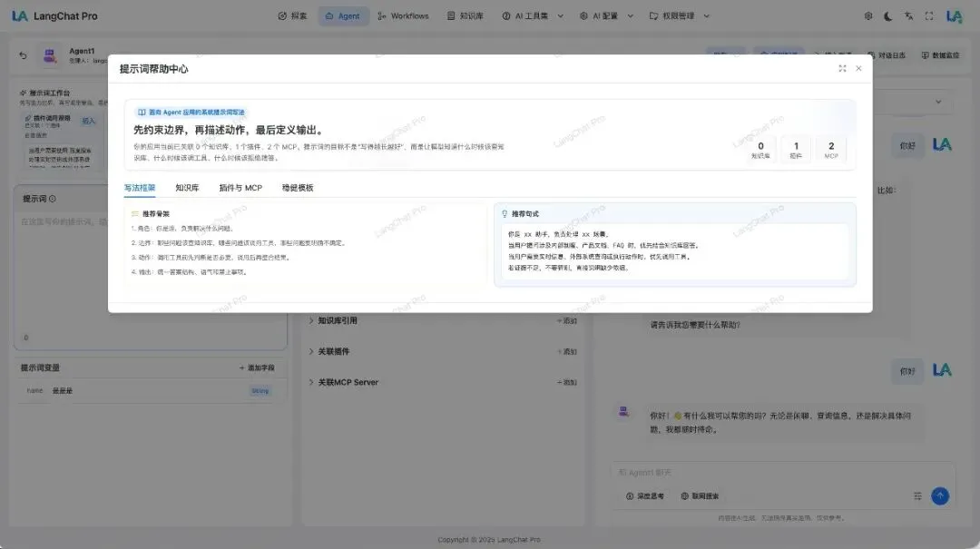Expand the 权限管理 dropdown menu

[x=680, y=16]
